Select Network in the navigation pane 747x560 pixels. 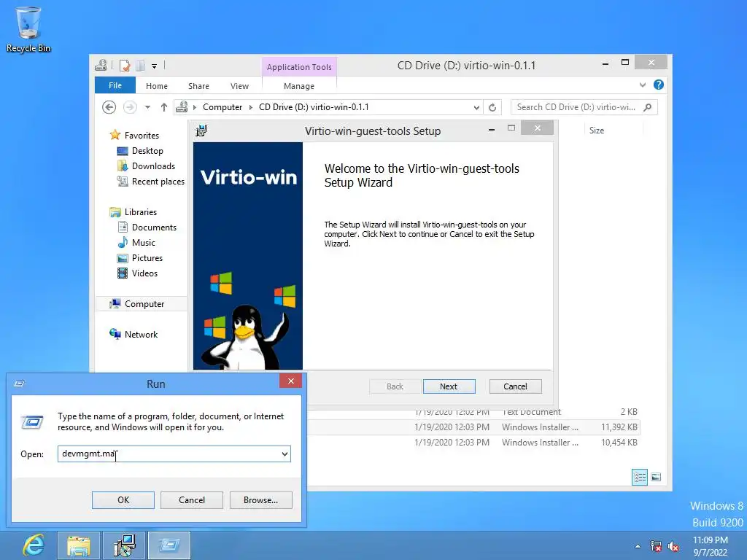(x=141, y=334)
